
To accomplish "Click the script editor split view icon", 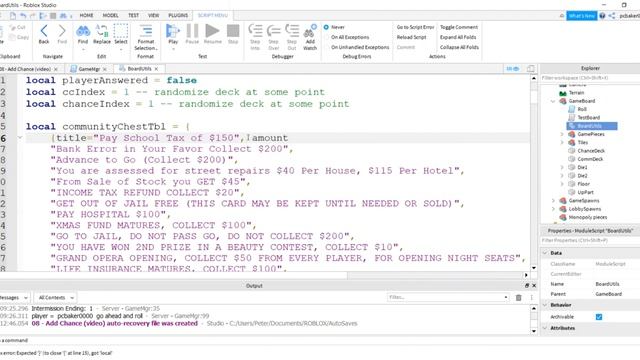I will (531, 69).
